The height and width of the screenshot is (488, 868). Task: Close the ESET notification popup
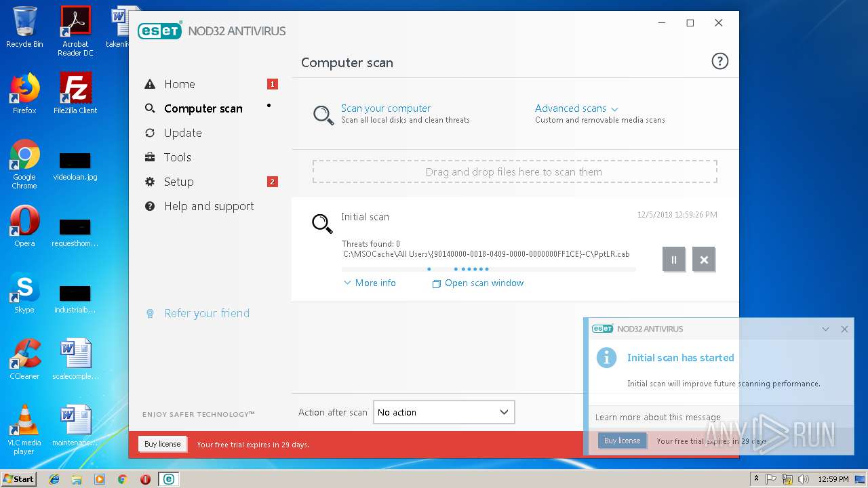(844, 329)
